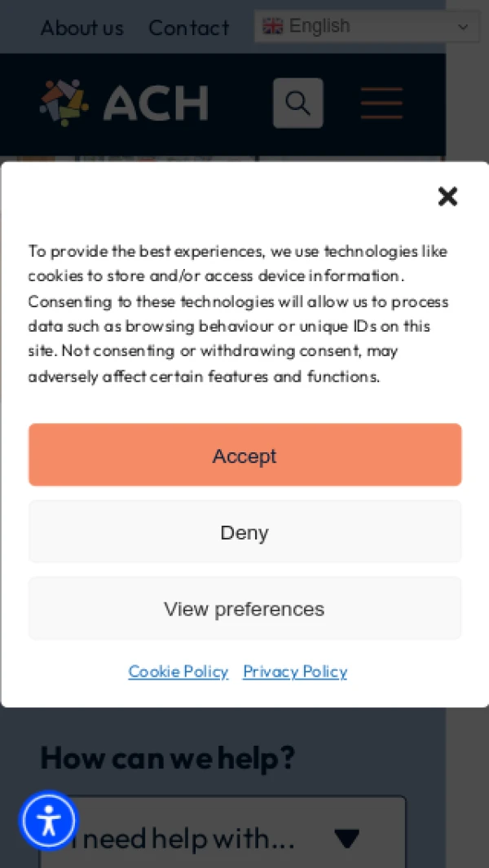
Task: Click the cookie consent description text
Action: [238, 314]
